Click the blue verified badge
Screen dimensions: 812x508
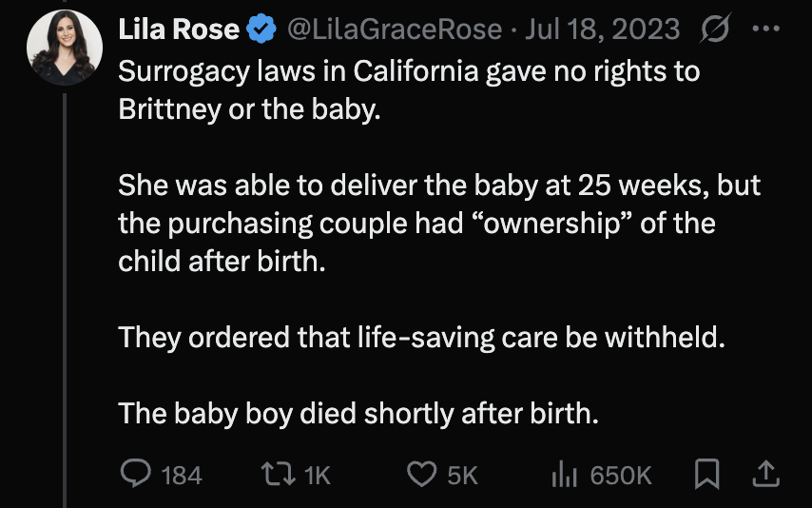pyautogui.click(x=260, y=29)
